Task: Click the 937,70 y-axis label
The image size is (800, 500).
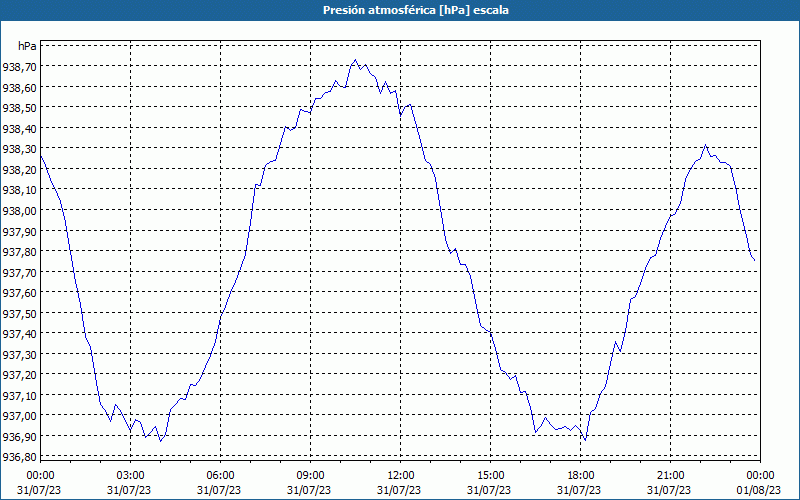Action: pyautogui.click(x=19, y=272)
